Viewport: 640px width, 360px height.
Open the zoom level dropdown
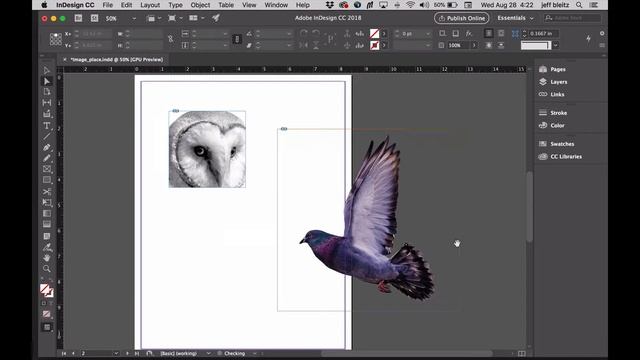pyautogui.click(x=133, y=18)
